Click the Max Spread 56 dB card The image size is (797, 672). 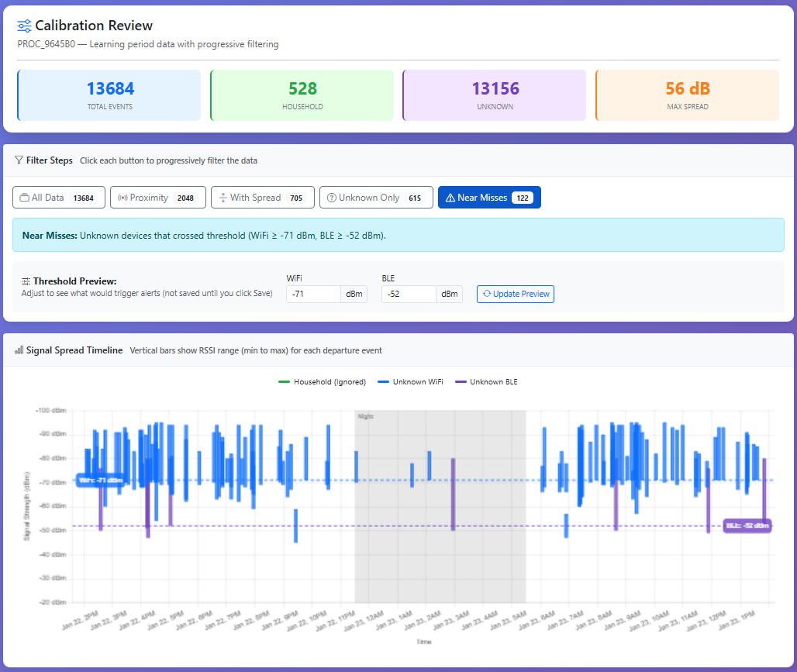coord(687,95)
